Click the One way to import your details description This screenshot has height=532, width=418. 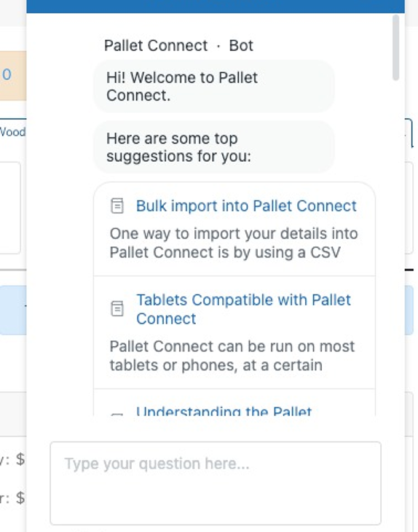pyautogui.click(x=234, y=243)
